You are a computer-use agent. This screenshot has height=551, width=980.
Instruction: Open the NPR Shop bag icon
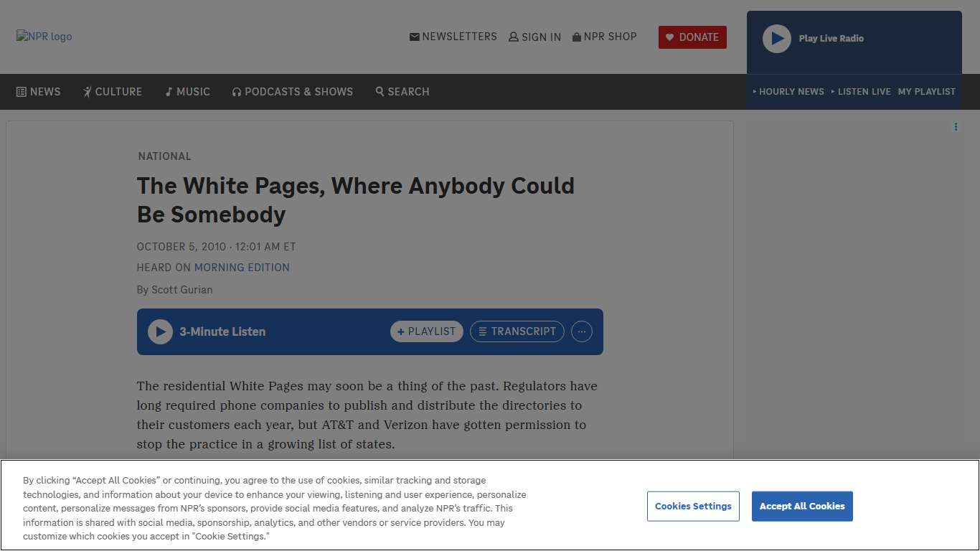pyautogui.click(x=575, y=37)
